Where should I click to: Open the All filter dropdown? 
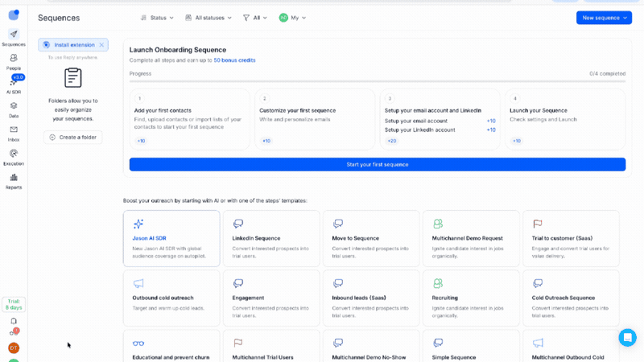255,18
